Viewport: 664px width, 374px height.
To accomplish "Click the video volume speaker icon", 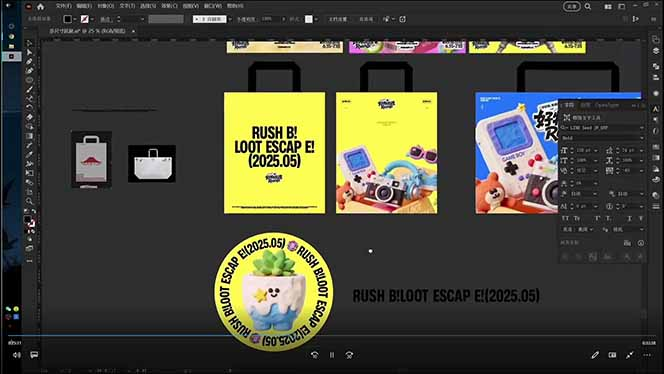I will pyautogui.click(x=17, y=355).
